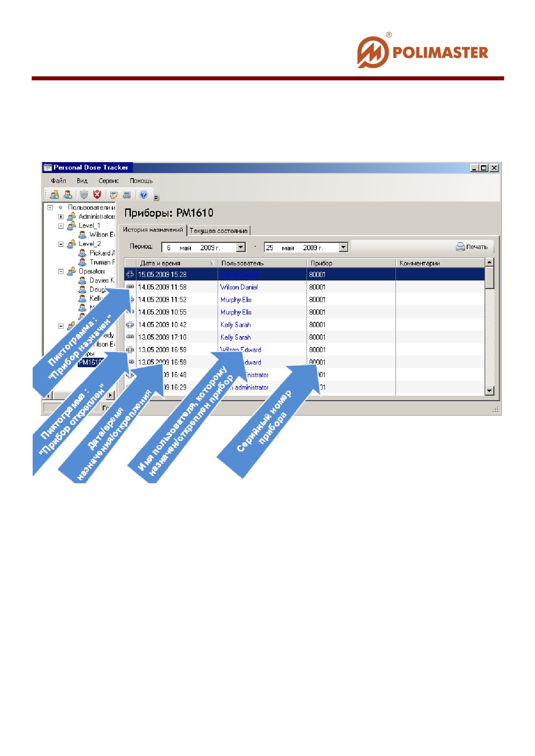Click the Печать print button
The height and width of the screenshot is (756, 535).
[472, 247]
